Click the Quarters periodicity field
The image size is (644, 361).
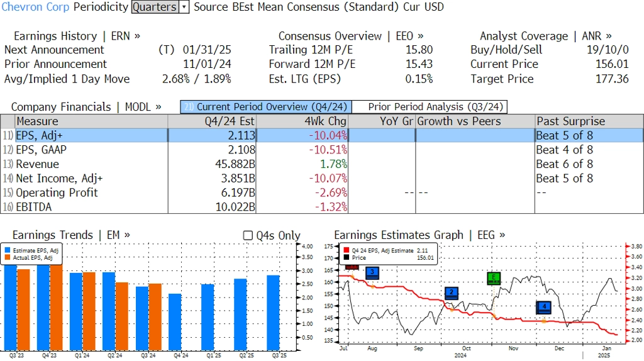pos(155,7)
